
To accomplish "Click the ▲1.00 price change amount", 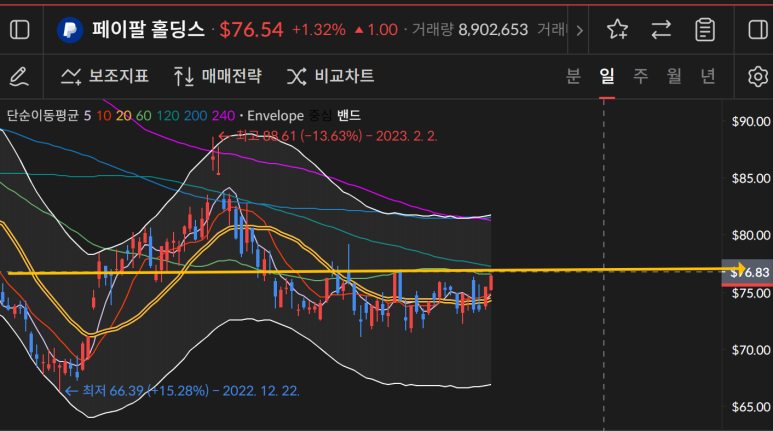I will tap(376, 30).
